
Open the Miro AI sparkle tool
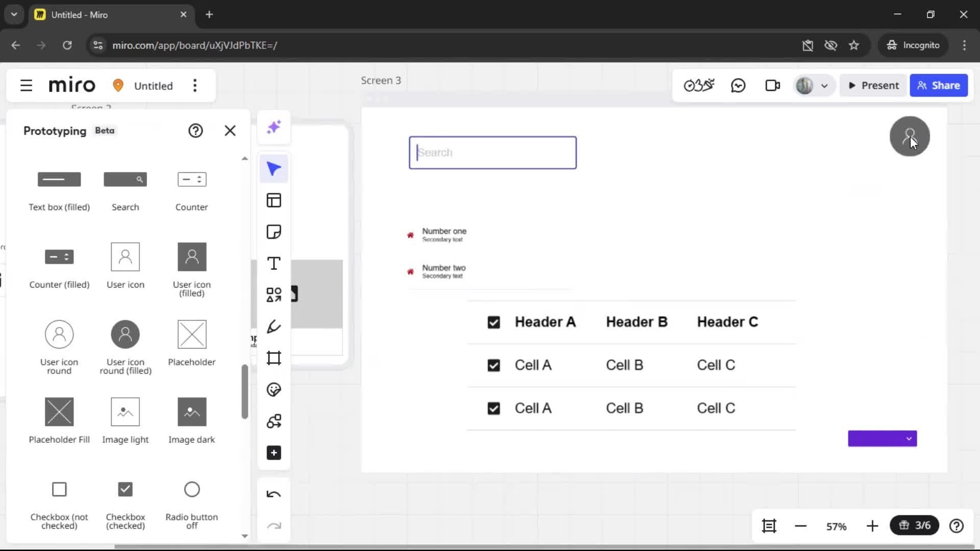pos(274,127)
